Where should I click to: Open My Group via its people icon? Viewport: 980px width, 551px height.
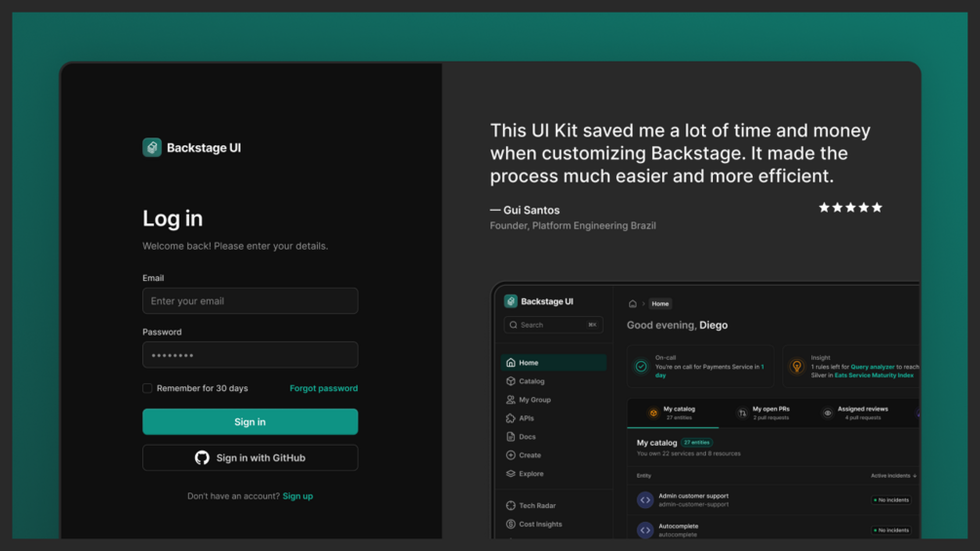point(511,400)
